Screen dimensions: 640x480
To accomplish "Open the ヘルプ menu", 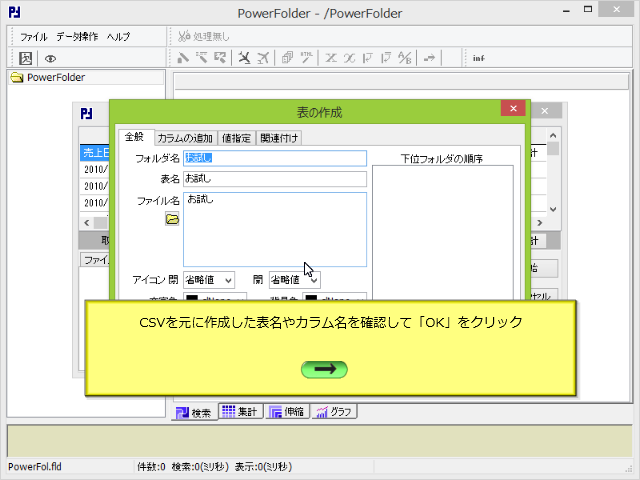I will coord(118,37).
